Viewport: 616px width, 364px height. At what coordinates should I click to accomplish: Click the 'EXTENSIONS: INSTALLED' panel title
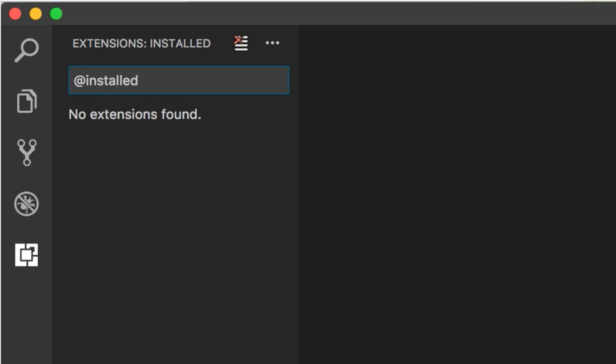[x=142, y=44]
